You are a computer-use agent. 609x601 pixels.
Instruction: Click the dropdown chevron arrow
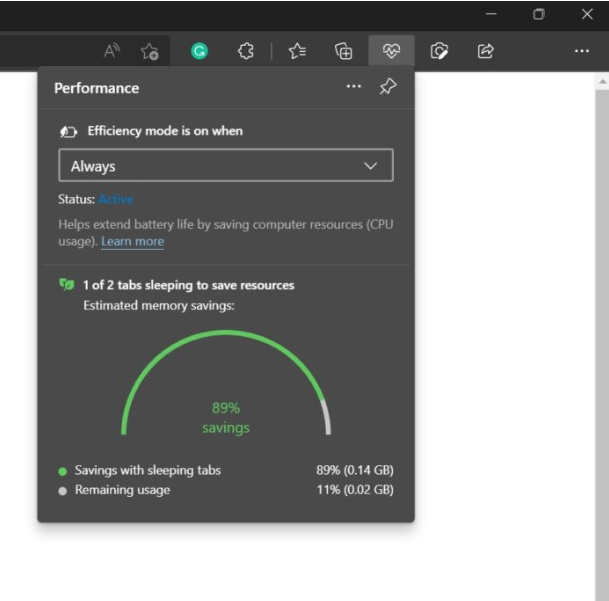pos(371,166)
